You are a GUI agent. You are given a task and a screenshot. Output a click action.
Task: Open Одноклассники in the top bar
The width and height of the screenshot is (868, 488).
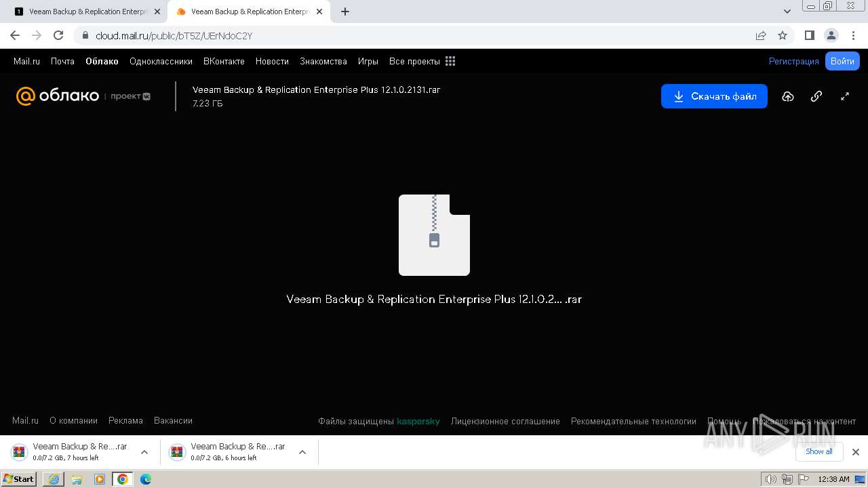pos(161,61)
